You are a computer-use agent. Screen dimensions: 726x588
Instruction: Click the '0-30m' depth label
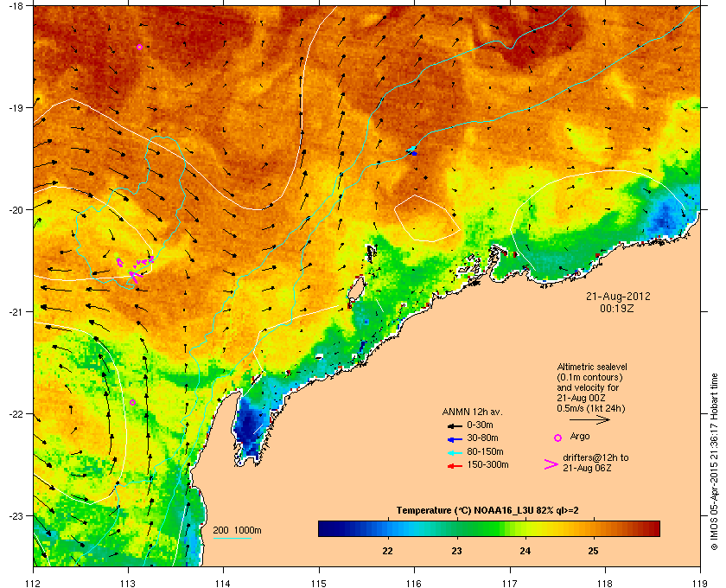tap(480, 425)
